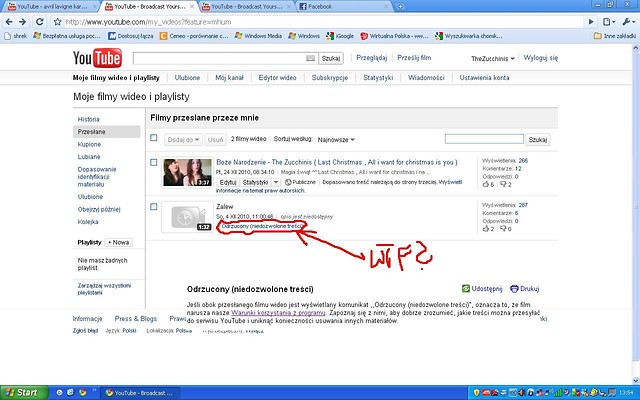640x400 pixels.
Task: Open the shrek bookmark
Action: [16, 36]
